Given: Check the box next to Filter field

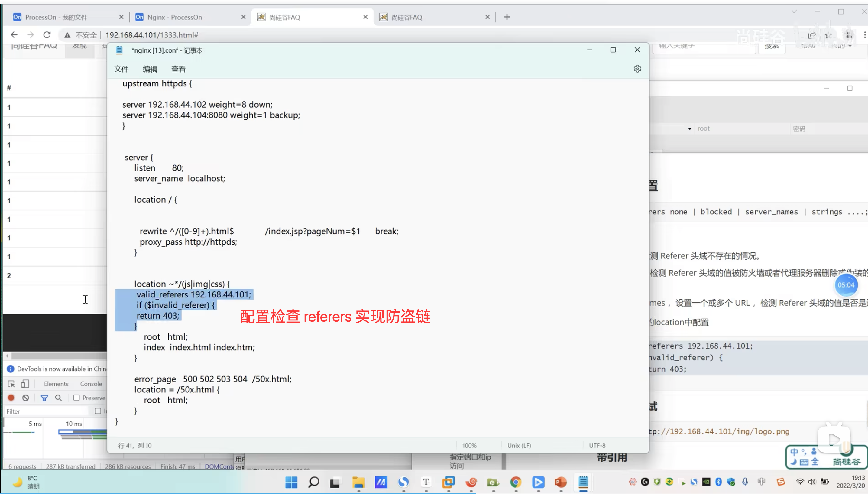Looking at the screenshot, I should tap(98, 411).
